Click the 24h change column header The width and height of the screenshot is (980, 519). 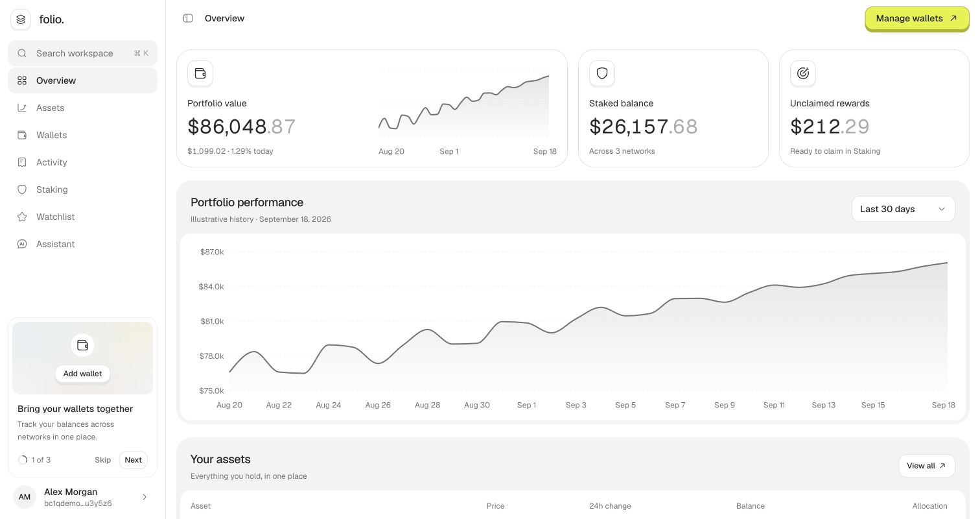pos(610,506)
